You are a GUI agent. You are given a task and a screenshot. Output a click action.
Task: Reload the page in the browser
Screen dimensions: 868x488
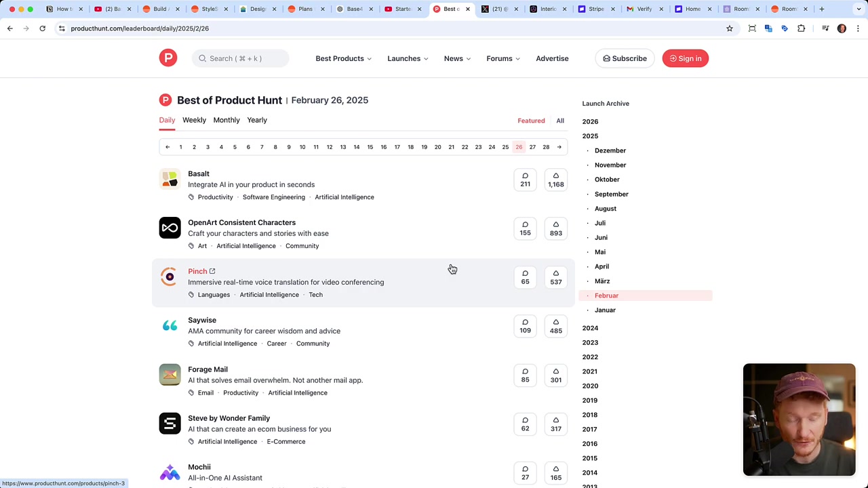[42, 28]
